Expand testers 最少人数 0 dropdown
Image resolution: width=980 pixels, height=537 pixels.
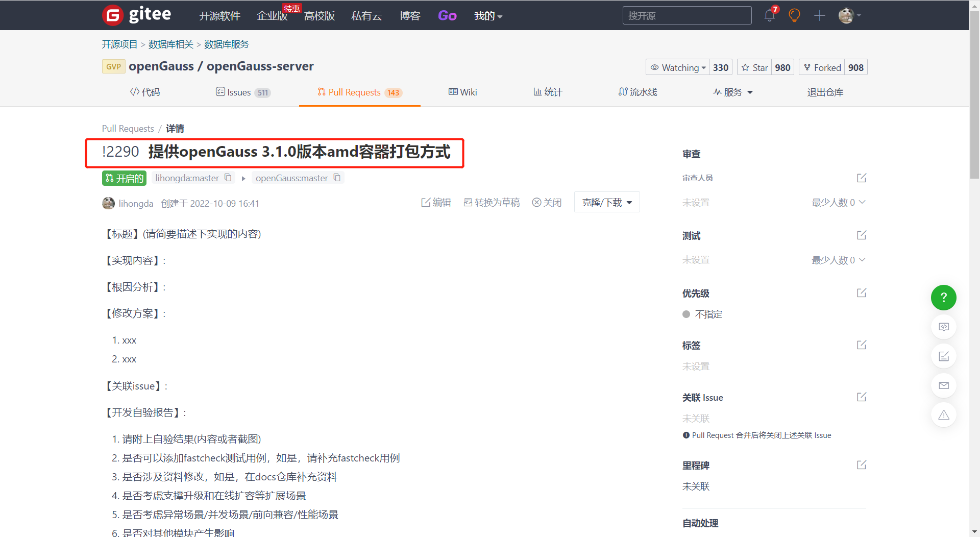pyautogui.click(x=839, y=260)
